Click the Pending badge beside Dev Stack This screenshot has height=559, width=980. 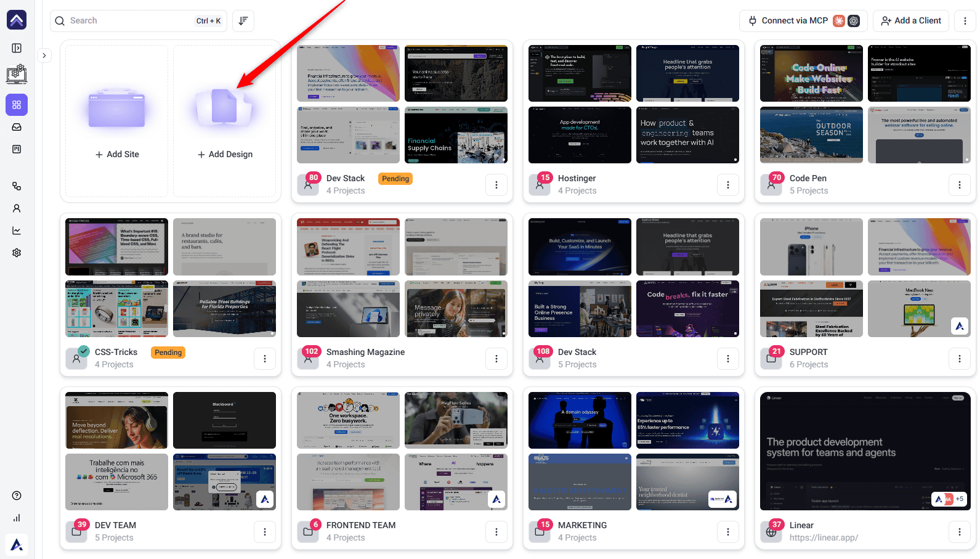point(395,179)
